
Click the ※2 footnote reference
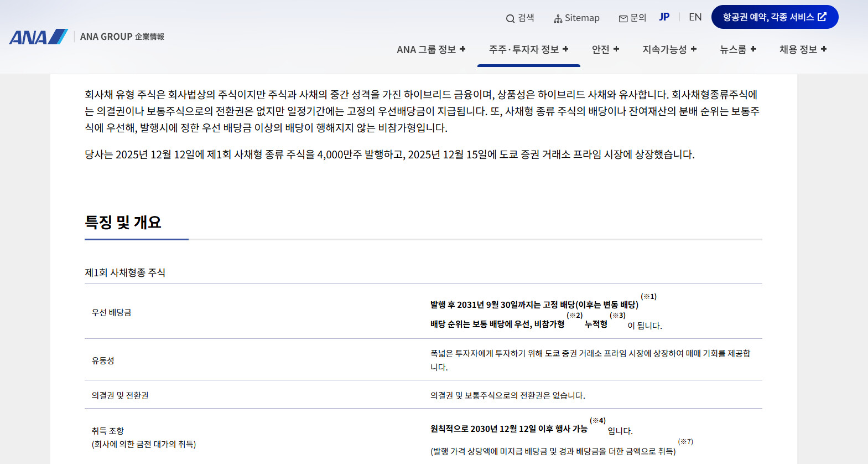pyautogui.click(x=574, y=315)
